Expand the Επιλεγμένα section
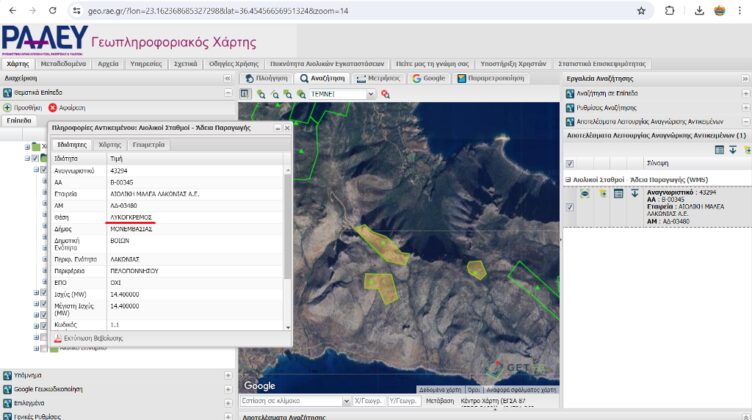 pyautogui.click(x=228, y=403)
